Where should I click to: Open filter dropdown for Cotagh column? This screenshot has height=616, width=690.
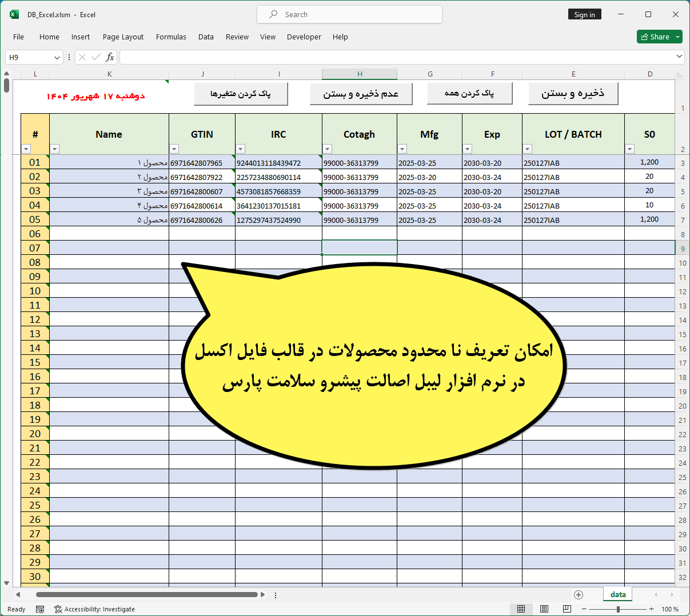pos(328,149)
